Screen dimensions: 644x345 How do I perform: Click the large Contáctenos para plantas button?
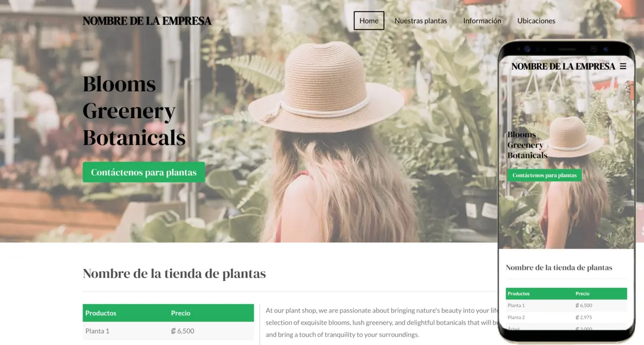pos(144,172)
